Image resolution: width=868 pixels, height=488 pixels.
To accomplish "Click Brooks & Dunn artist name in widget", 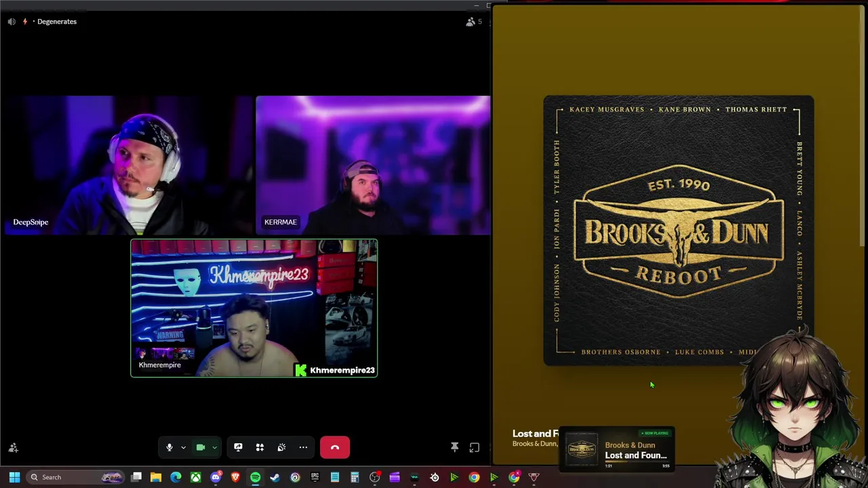I will [x=630, y=445].
